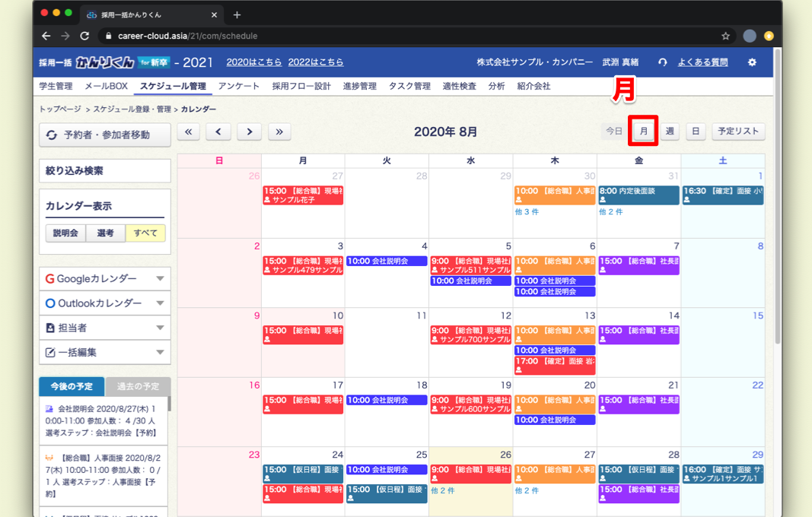Go to next month with single right arrow
812x517 pixels.
(249, 132)
